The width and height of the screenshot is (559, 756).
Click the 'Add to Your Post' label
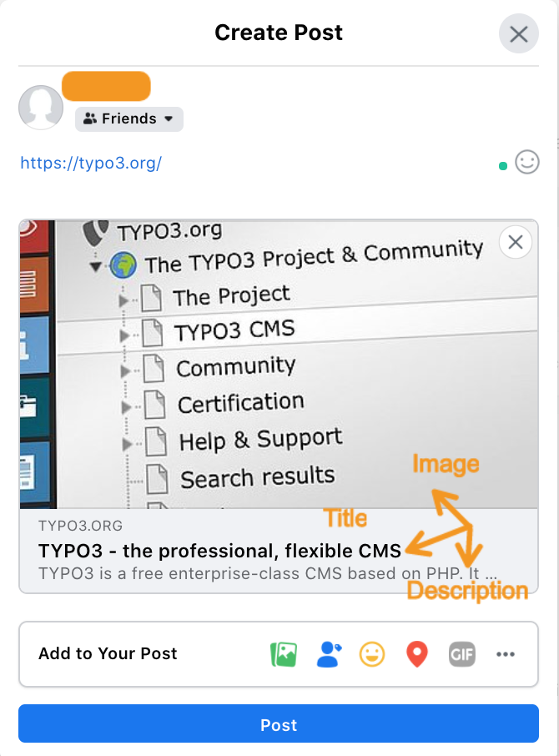point(108,654)
